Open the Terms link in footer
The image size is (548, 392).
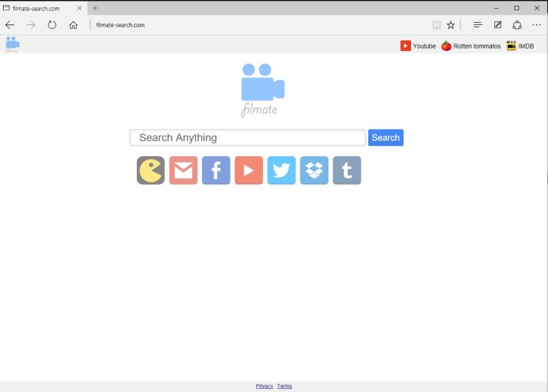tap(284, 386)
